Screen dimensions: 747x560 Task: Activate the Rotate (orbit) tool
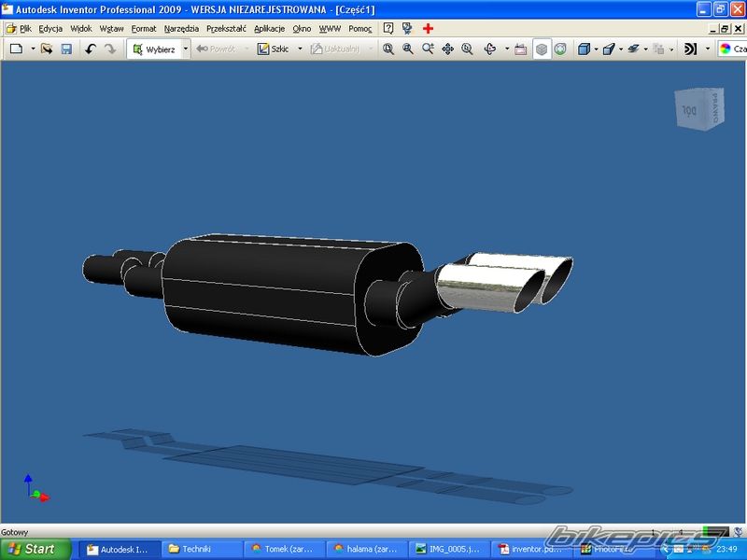(489, 49)
